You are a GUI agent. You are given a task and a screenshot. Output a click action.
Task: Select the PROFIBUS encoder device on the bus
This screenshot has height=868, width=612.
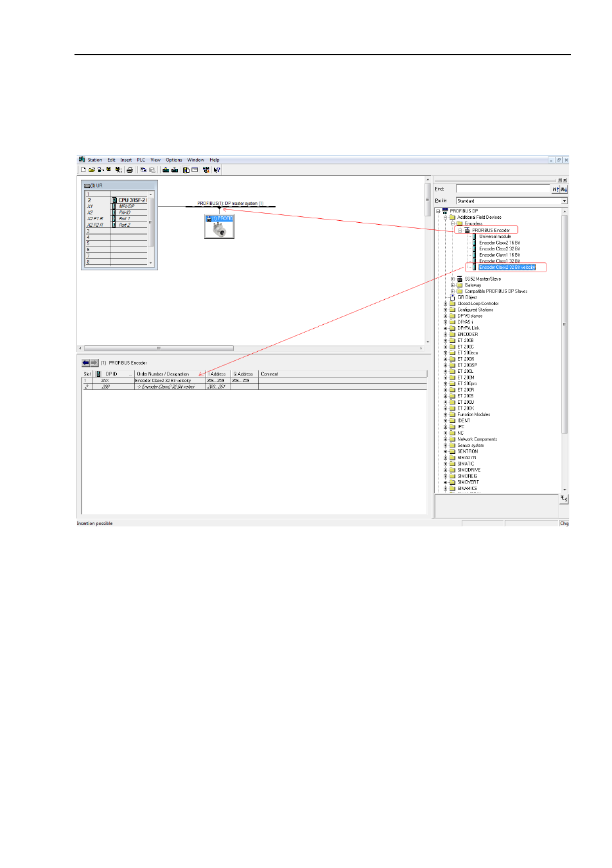(219, 227)
